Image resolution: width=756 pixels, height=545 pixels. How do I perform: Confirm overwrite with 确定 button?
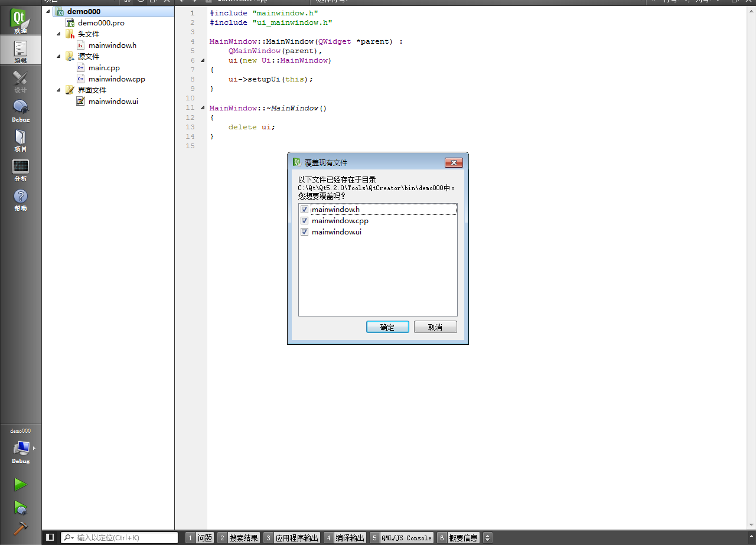point(387,327)
